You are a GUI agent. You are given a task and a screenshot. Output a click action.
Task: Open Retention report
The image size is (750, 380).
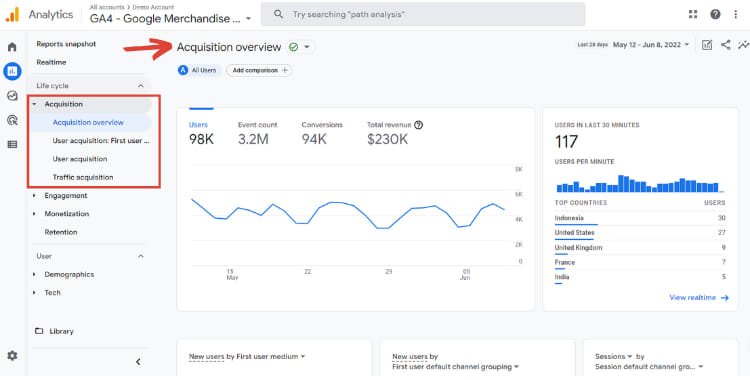[61, 232]
